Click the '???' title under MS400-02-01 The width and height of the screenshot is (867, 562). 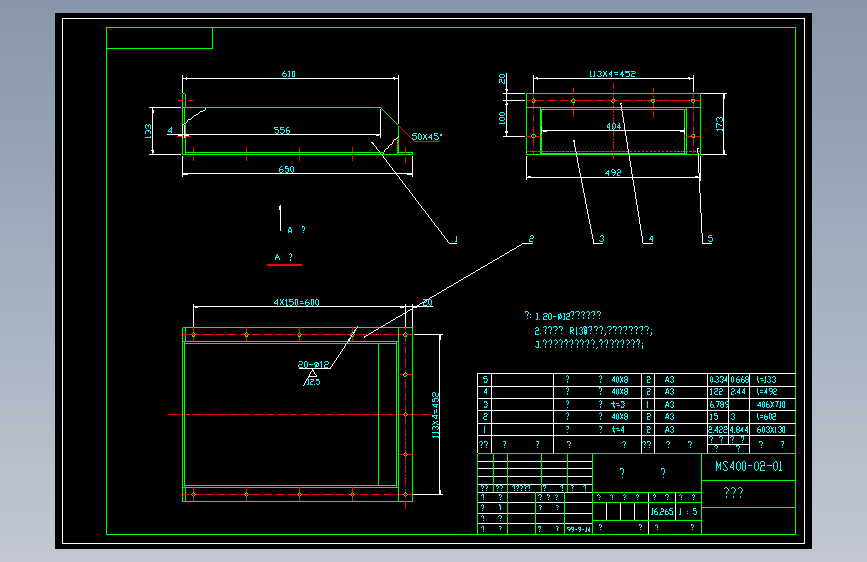733,492
